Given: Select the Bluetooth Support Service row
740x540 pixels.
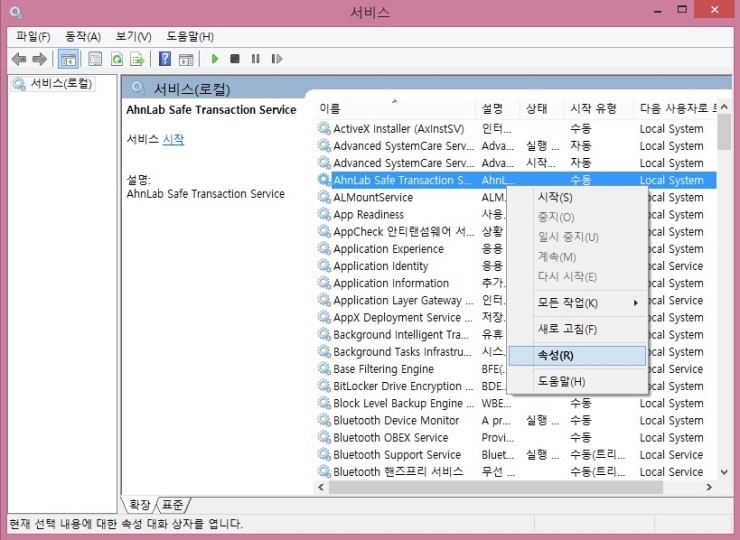Looking at the screenshot, I should [x=516, y=455].
